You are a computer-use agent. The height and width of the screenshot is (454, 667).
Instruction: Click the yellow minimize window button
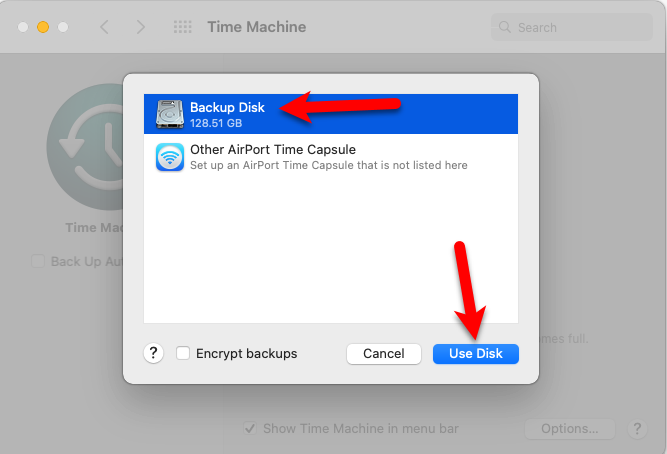(x=43, y=27)
